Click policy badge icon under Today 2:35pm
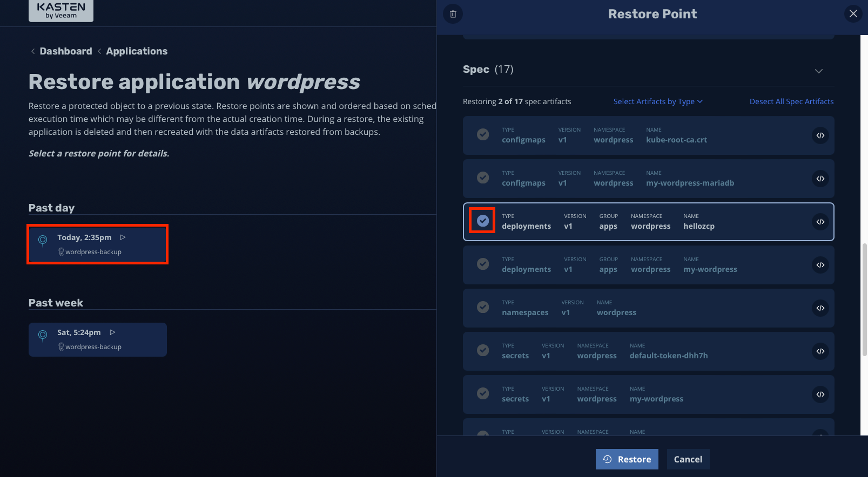This screenshot has height=477, width=868. (61, 252)
